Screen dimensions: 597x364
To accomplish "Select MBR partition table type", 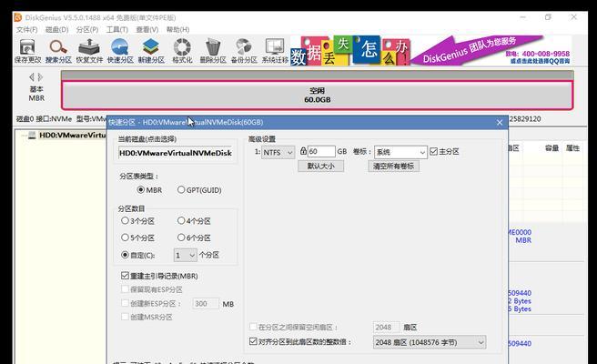I will 149,189.
